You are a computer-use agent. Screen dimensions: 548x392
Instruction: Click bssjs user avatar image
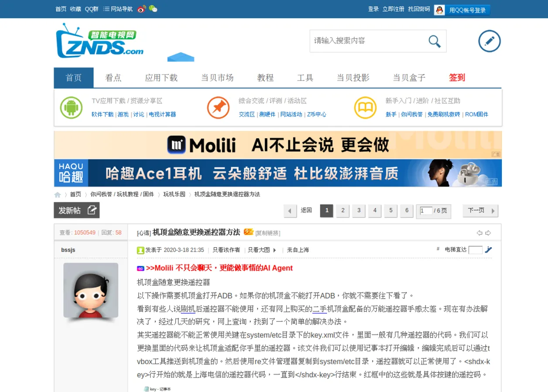coord(91,291)
